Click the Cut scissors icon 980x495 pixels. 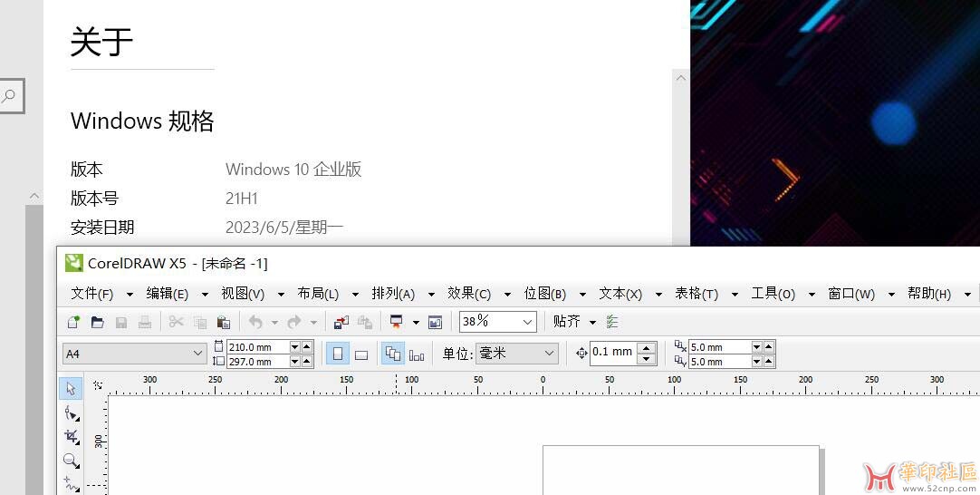click(x=177, y=322)
